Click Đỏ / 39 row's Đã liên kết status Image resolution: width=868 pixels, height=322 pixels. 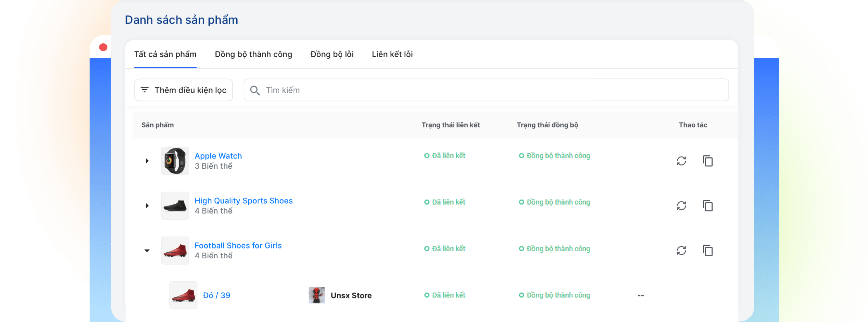click(x=445, y=295)
